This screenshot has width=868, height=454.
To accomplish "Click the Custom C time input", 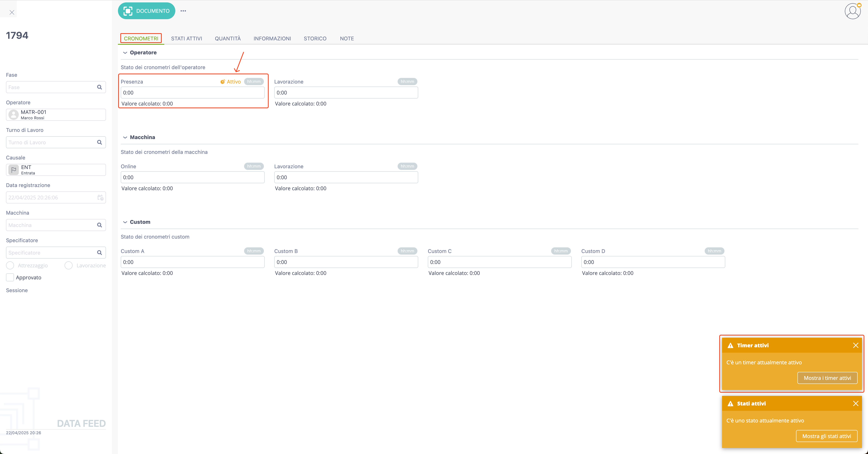I will (x=500, y=262).
